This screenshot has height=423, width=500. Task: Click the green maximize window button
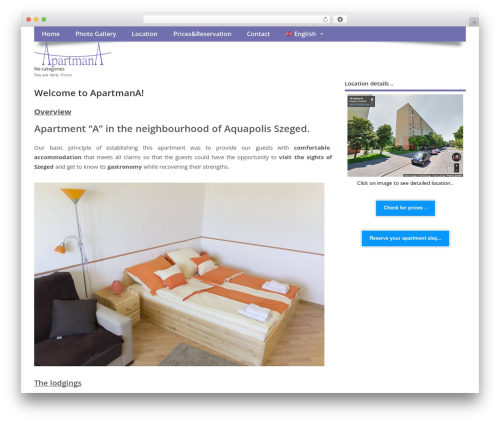(44, 20)
